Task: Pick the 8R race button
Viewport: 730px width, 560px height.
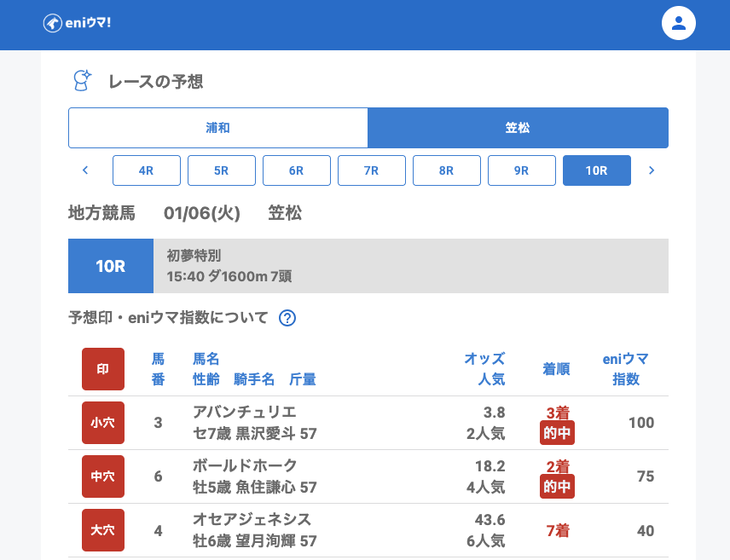Action: tap(447, 170)
